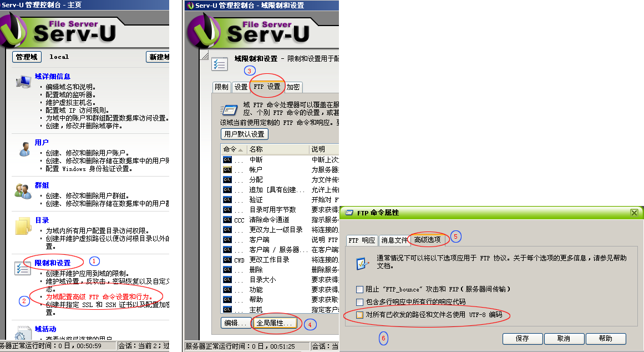The height and width of the screenshot is (352, 644).
Task: Click the 管理域 button
Action: coord(27,57)
